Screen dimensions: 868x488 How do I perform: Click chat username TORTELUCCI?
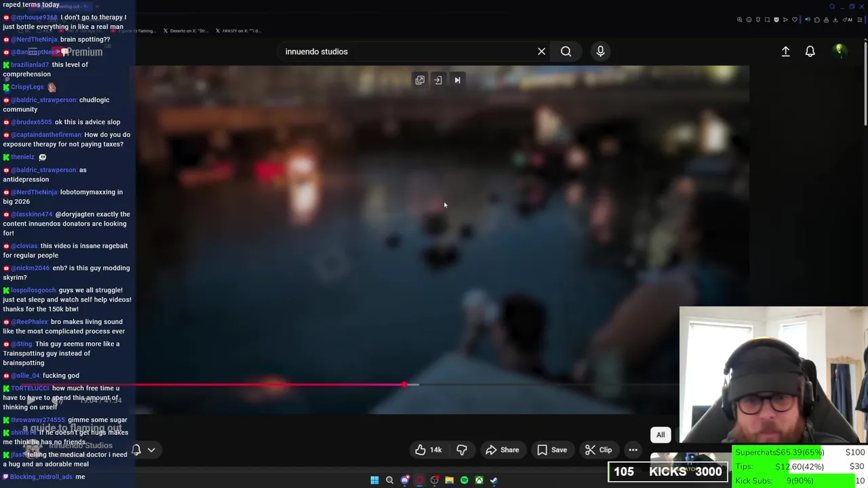click(x=30, y=388)
